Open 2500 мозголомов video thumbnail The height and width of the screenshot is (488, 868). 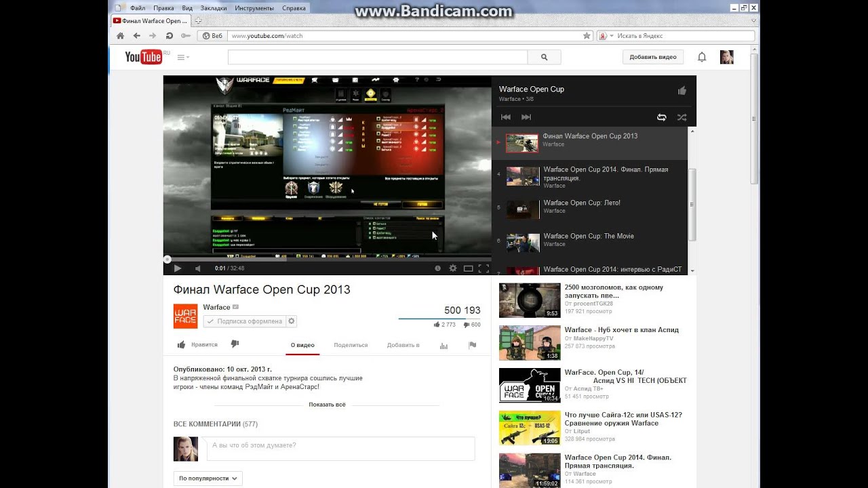point(530,300)
